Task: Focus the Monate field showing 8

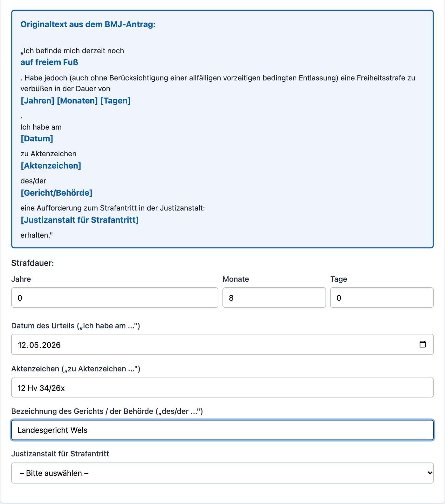Action: tap(274, 298)
